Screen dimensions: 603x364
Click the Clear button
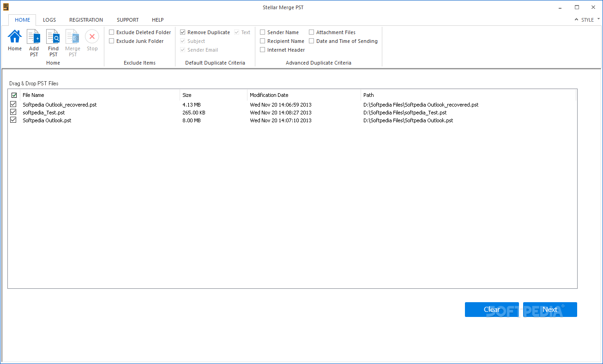pos(492,310)
